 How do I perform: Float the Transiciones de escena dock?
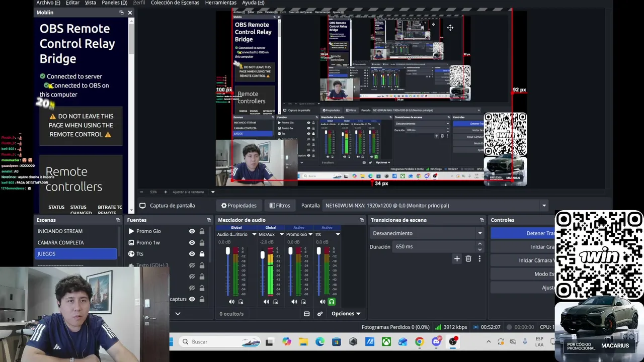click(x=482, y=220)
